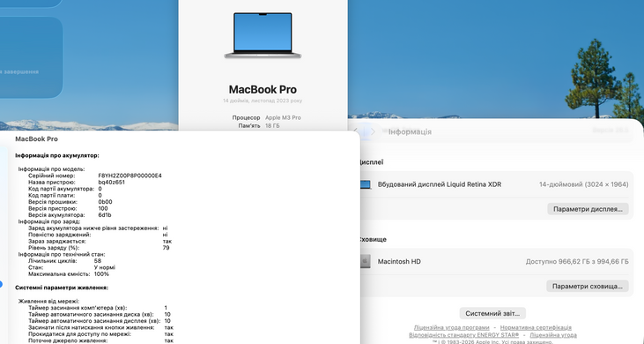Click the Живлення від мережі label
The width and height of the screenshot is (644, 344).
[x=48, y=302]
